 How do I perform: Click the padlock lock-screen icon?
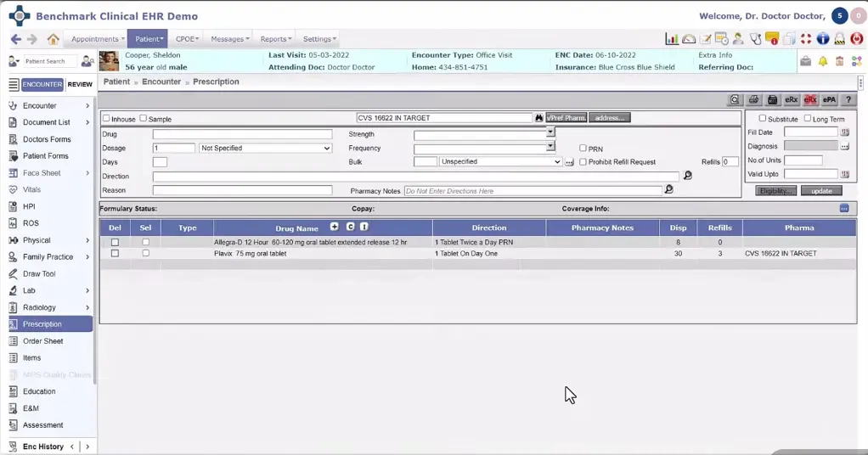tap(840, 39)
